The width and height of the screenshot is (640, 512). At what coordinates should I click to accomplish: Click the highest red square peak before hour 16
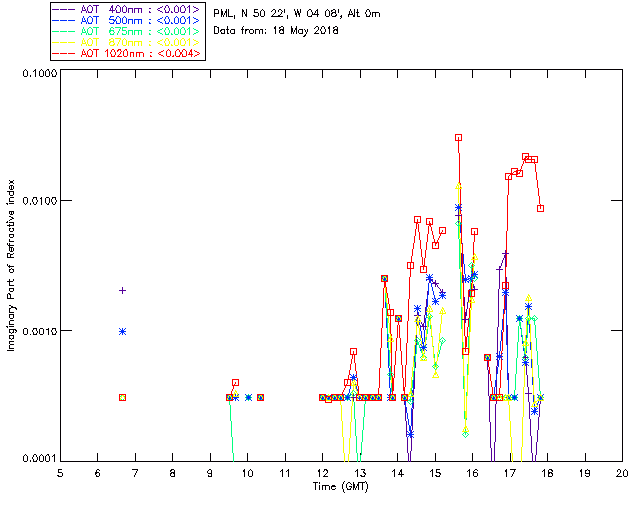pyautogui.click(x=458, y=138)
